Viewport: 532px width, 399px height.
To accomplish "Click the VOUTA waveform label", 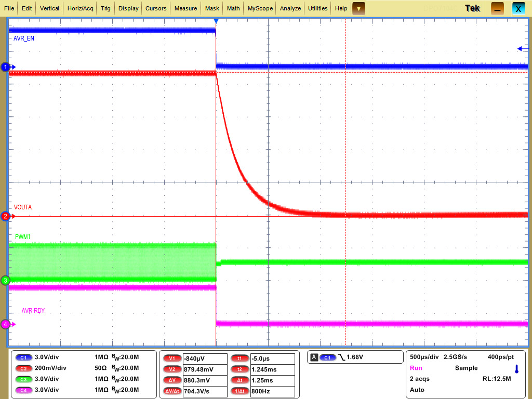I will (x=23, y=207).
